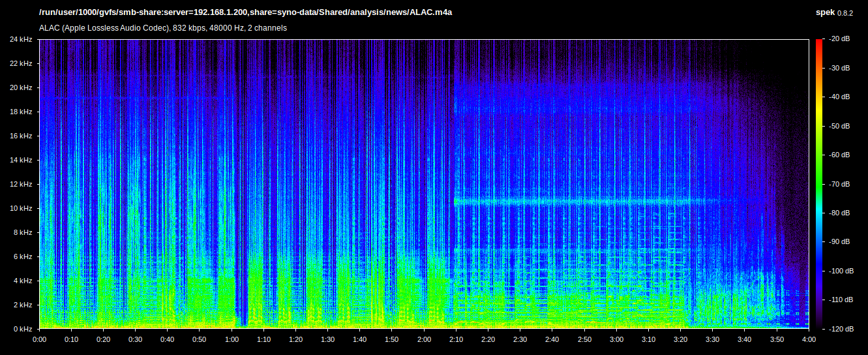Select the 3:20 time axis label
Screen dimensions: 868x355
(x=680, y=339)
